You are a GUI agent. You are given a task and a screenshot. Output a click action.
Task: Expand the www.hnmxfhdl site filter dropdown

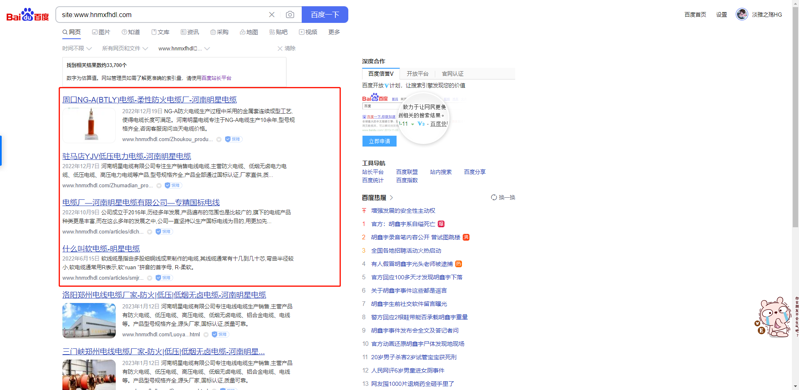pyautogui.click(x=183, y=49)
